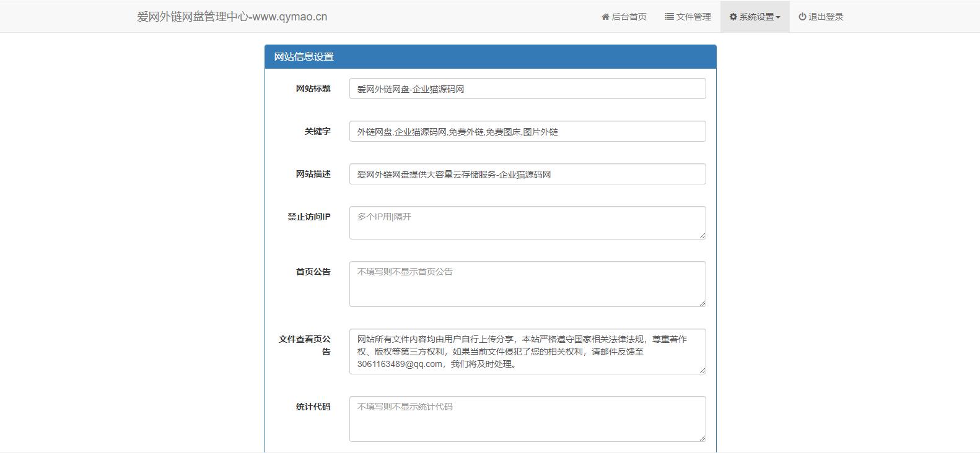This screenshot has height=453, width=980.
Task: Click the gear icon beside 系统设置
Action: (733, 17)
